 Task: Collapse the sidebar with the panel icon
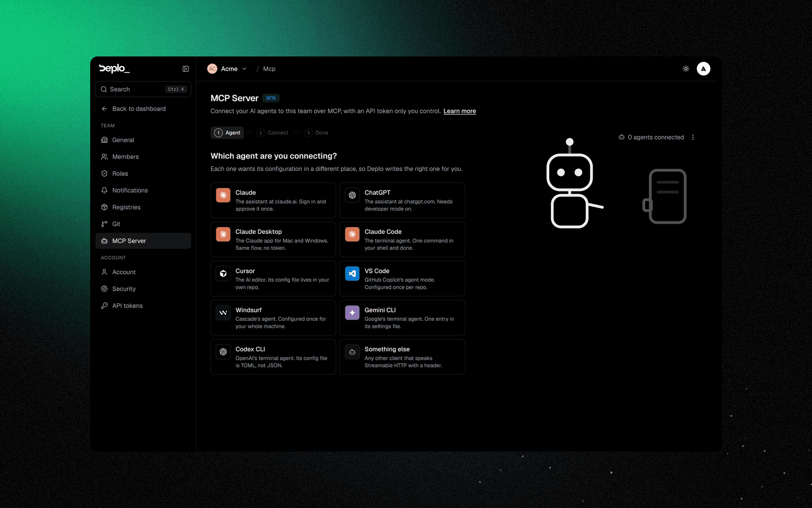[x=186, y=69]
